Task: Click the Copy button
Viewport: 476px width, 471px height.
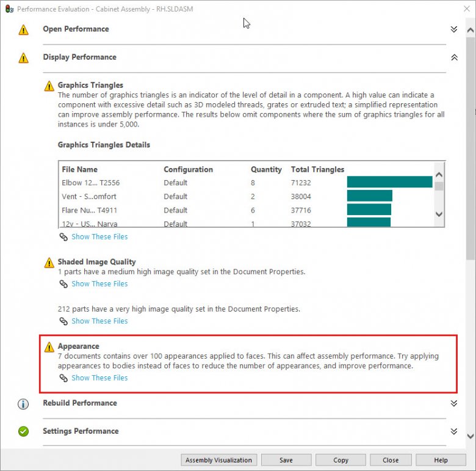Action: (341, 460)
